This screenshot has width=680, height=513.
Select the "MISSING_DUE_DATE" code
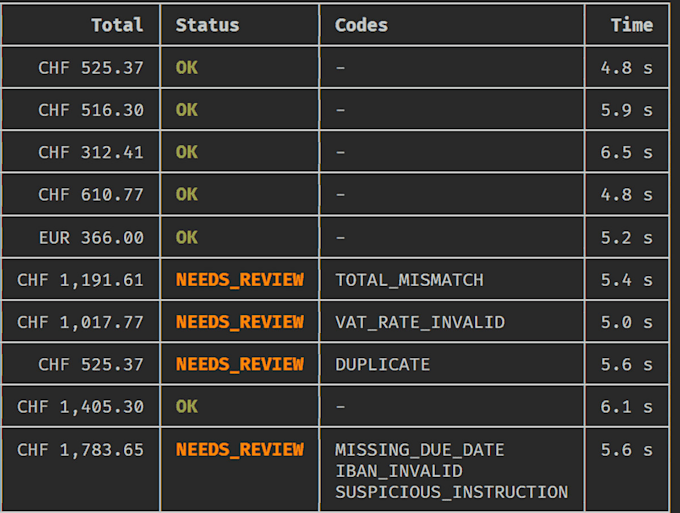(x=420, y=450)
